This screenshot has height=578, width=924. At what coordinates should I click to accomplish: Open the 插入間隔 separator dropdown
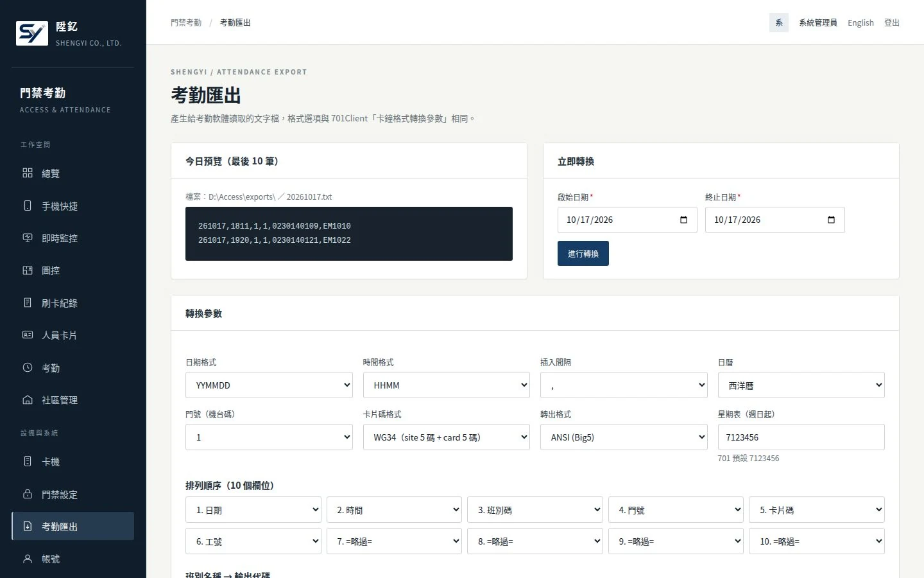pyautogui.click(x=624, y=385)
